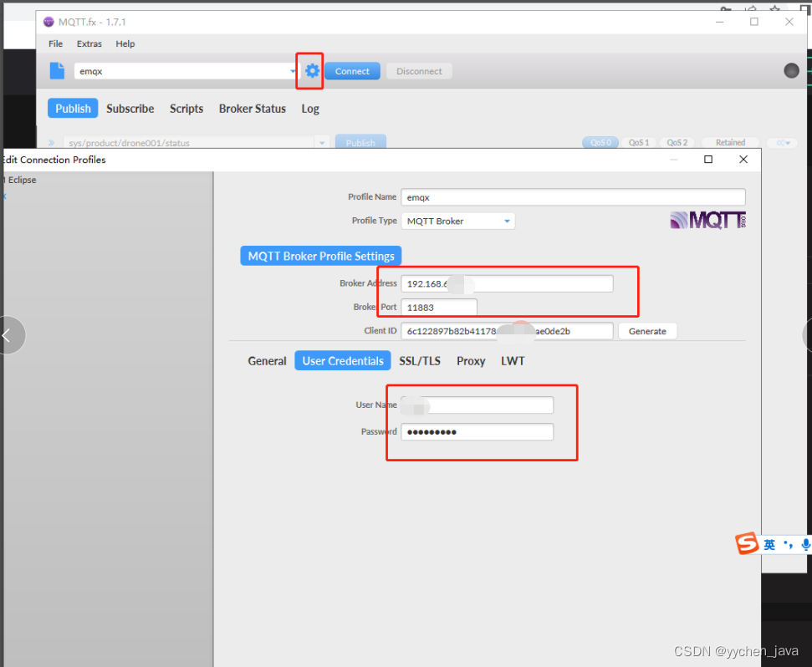
Task: Toggle Sogou Chinese/English mode indicator
Action: point(769,544)
